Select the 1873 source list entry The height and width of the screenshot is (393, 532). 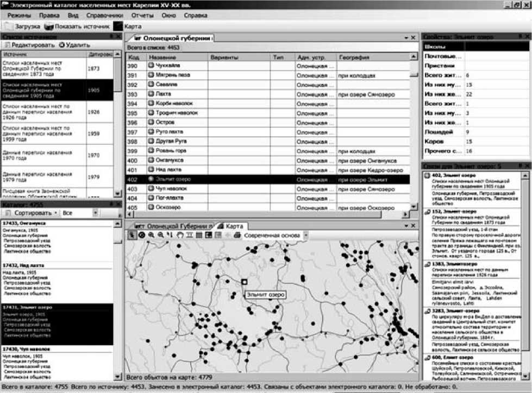click(x=57, y=68)
